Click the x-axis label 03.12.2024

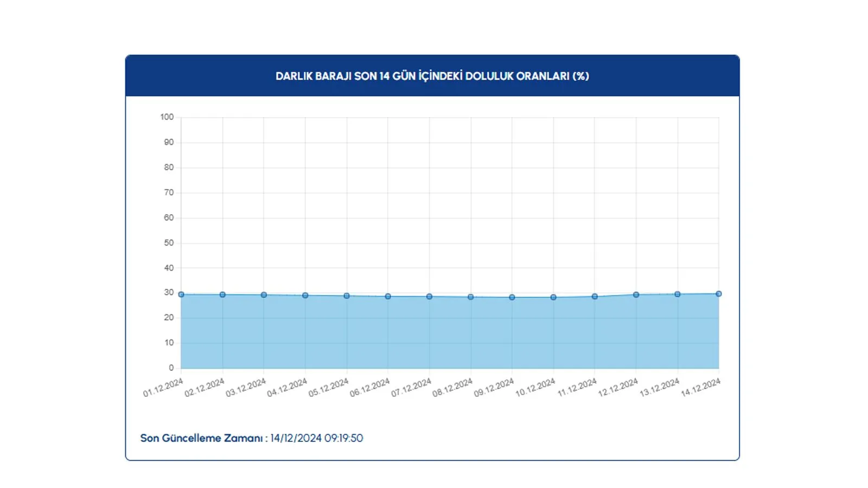coord(246,388)
